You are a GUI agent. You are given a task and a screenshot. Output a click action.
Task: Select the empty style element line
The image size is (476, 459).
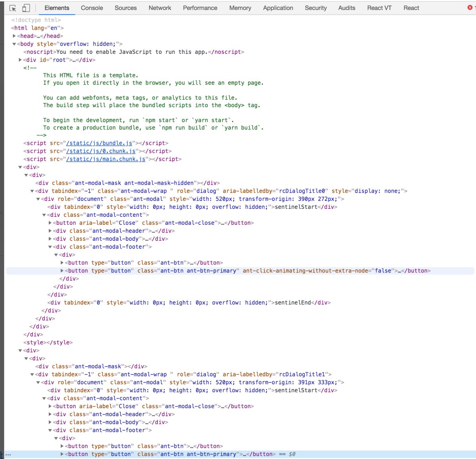pos(48,342)
